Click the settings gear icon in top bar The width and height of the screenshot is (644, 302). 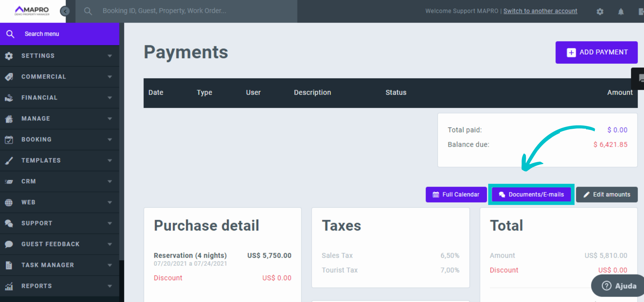tap(600, 12)
